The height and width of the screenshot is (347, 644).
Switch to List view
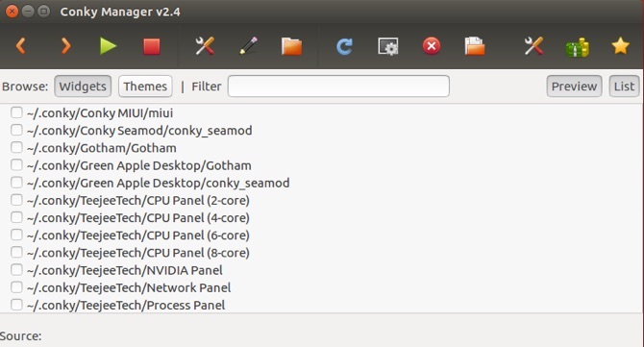pos(624,87)
